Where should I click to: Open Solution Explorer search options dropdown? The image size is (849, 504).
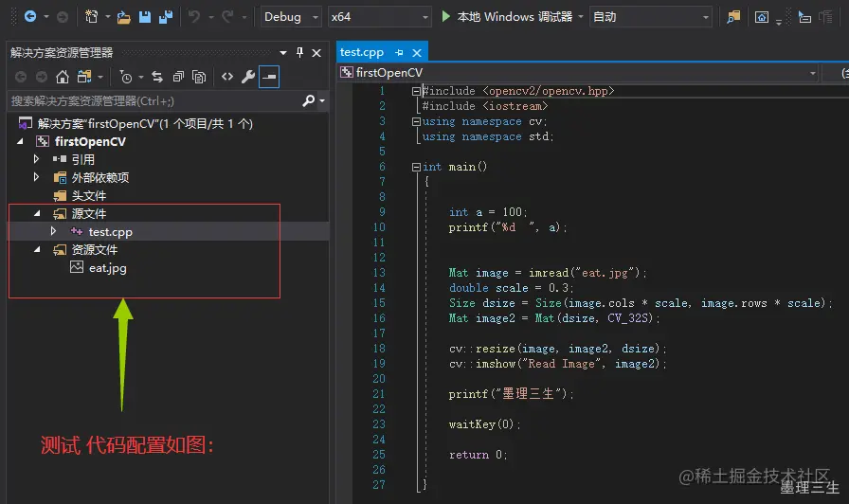pyautogui.click(x=322, y=100)
